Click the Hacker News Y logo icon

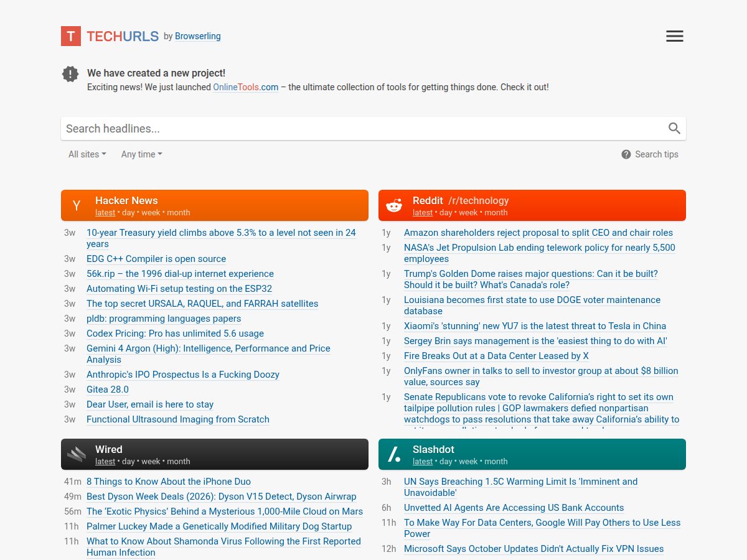77,205
